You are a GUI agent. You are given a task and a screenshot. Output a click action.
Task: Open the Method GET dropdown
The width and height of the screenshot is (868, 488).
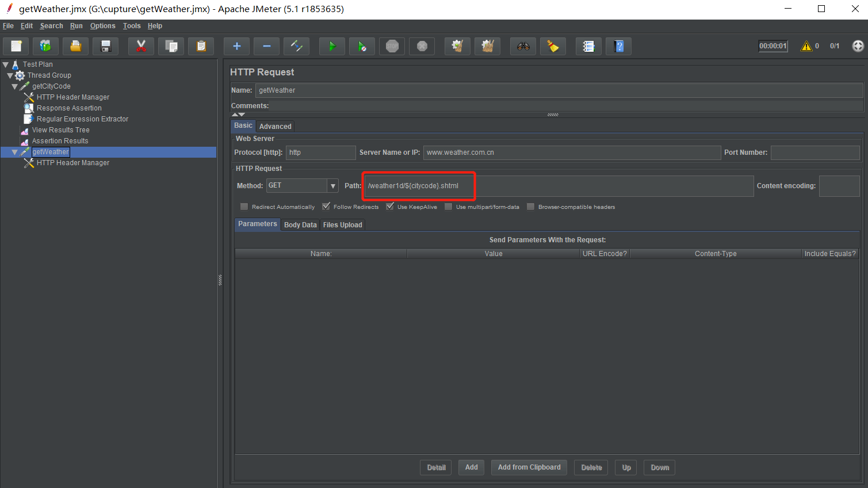click(x=332, y=186)
